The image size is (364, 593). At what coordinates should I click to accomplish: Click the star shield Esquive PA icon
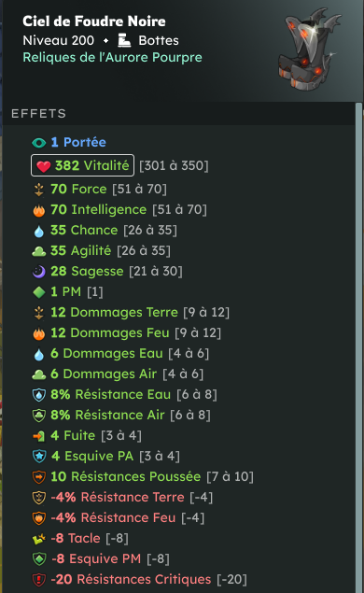(x=39, y=457)
